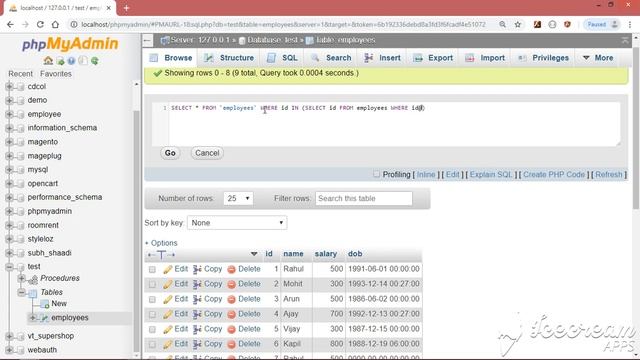Click browser back arrow
Screen dimensions: 640x360
click(x=10, y=24)
